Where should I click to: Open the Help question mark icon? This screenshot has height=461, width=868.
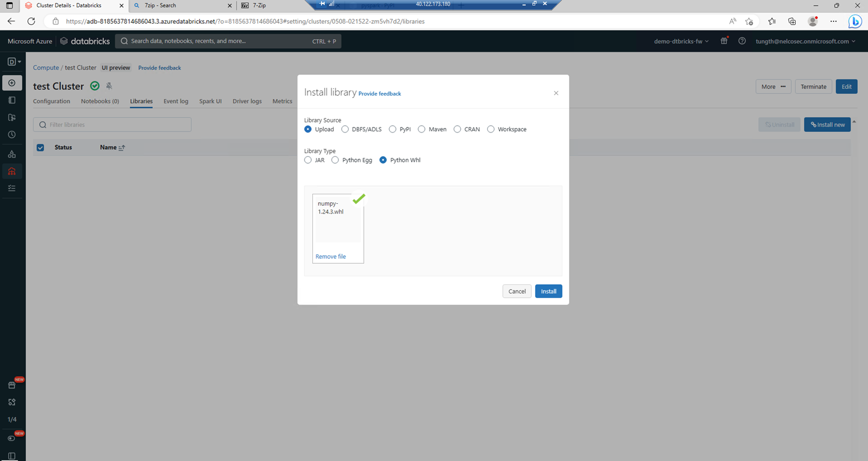[x=742, y=41]
